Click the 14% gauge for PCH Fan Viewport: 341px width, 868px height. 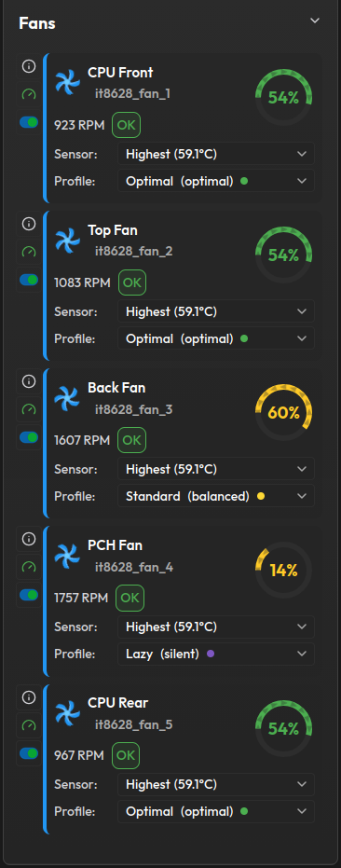pos(283,570)
